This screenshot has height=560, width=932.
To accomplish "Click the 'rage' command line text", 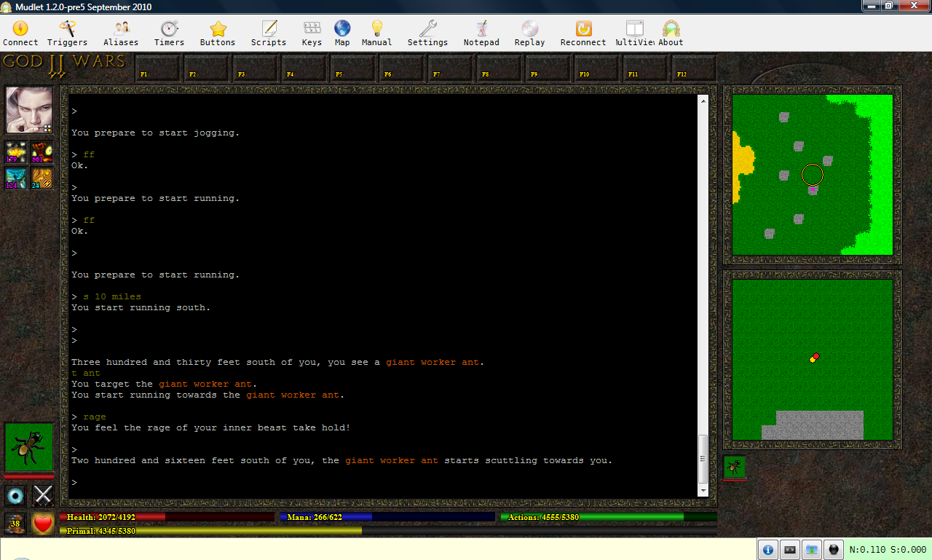I will [95, 417].
